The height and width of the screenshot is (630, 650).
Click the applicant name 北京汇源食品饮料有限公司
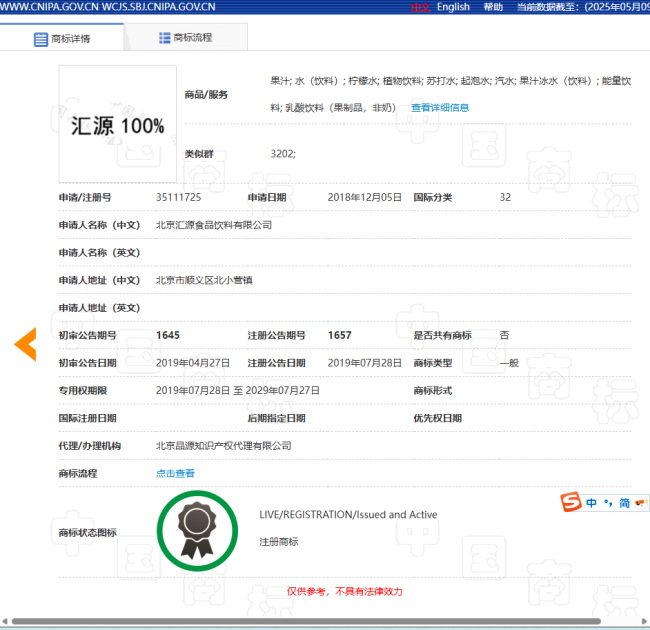(x=214, y=225)
